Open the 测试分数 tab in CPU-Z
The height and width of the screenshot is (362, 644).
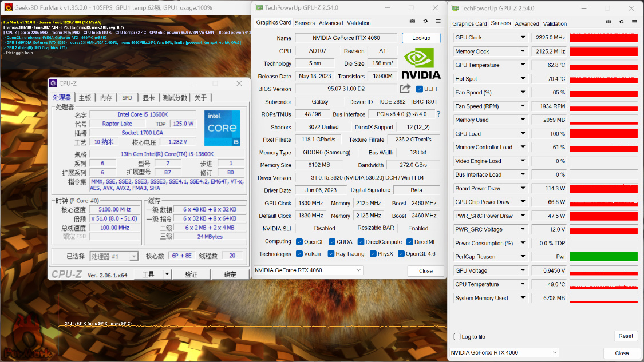pos(175,97)
